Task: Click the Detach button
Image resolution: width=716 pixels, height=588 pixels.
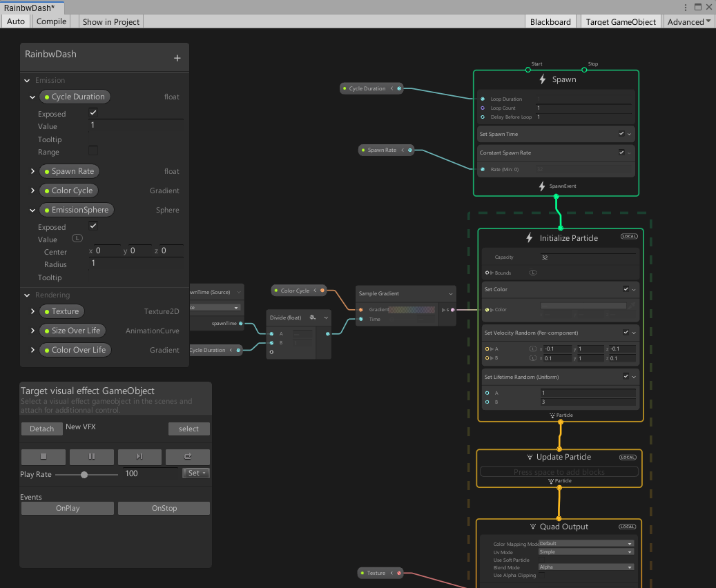Action: click(x=41, y=429)
